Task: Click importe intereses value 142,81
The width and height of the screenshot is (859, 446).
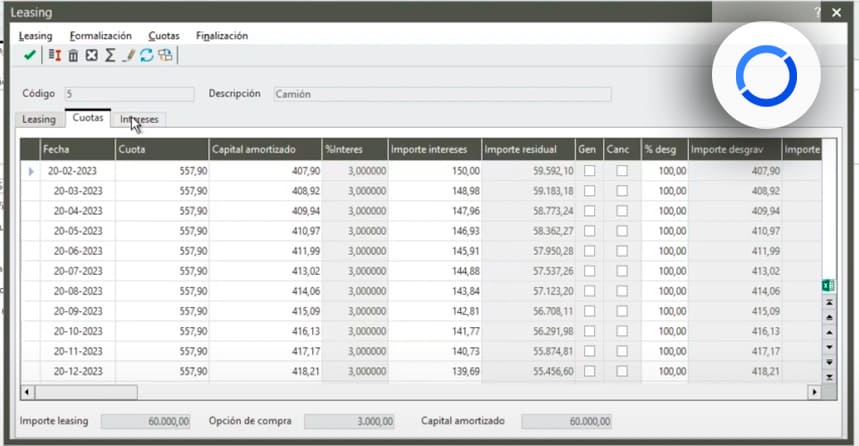Action: [x=435, y=311]
